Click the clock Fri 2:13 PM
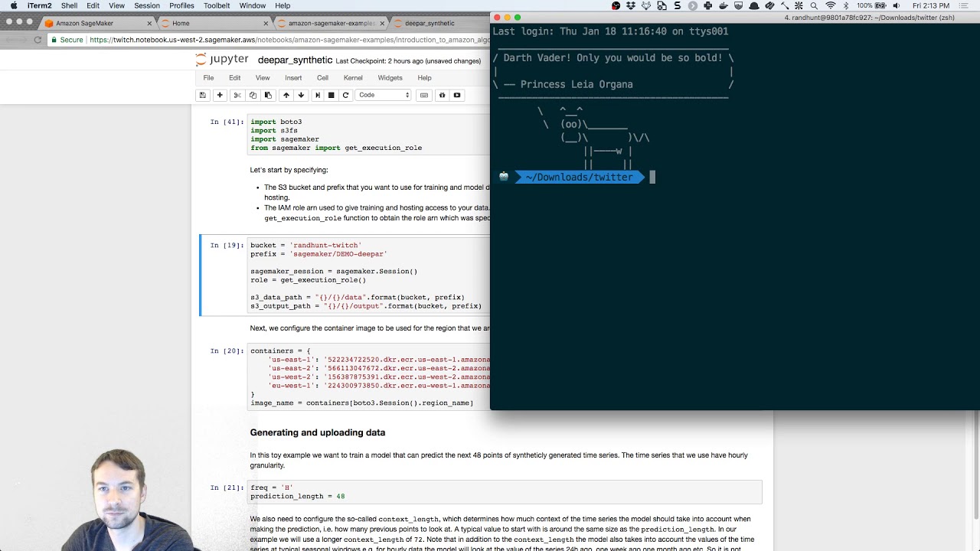The image size is (980, 551). click(x=932, y=5)
